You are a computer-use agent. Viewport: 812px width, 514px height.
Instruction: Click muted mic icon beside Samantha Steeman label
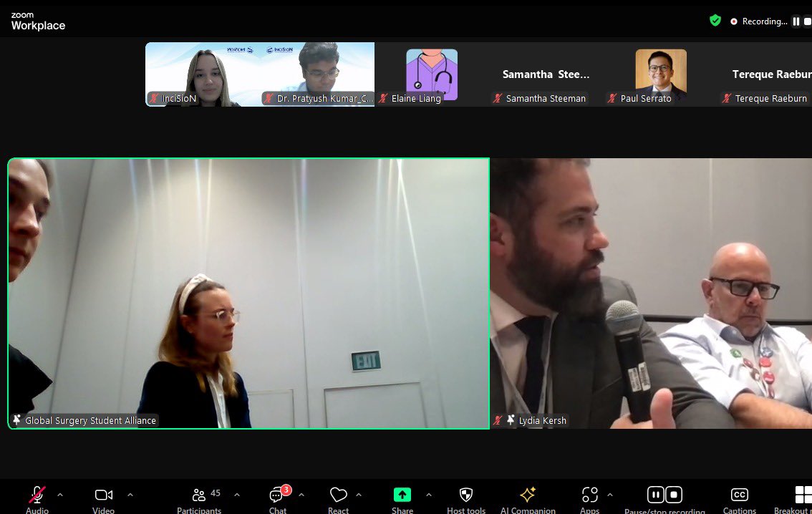498,98
